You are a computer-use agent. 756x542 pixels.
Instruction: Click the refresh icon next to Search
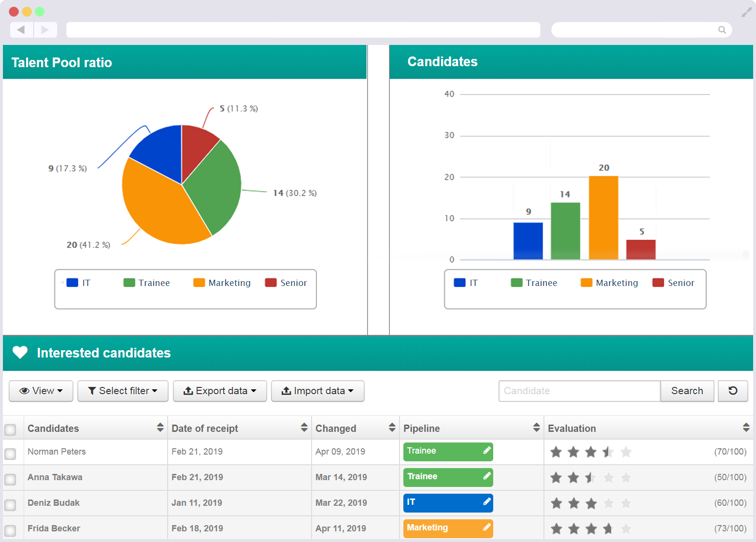tap(733, 391)
